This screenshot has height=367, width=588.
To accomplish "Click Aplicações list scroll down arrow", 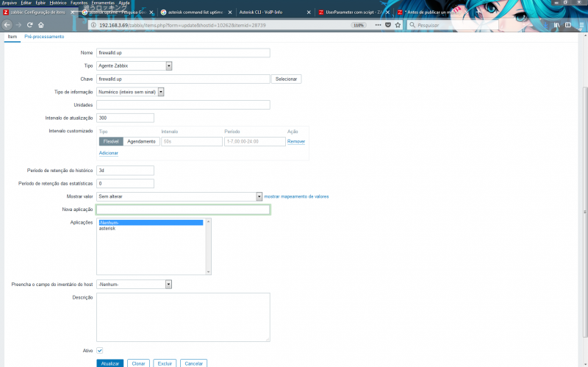I will coord(209,271).
